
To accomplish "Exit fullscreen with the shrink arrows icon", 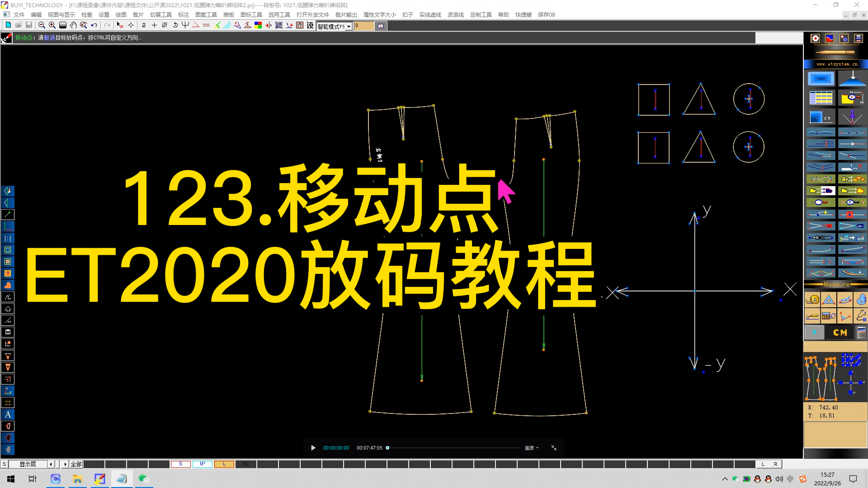I will [554, 448].
